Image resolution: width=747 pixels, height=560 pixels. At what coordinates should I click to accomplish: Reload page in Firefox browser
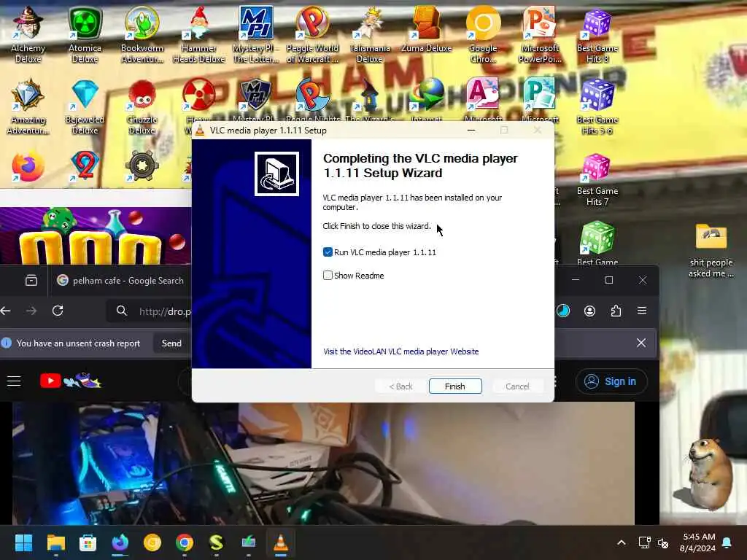(x=58, y=311)
